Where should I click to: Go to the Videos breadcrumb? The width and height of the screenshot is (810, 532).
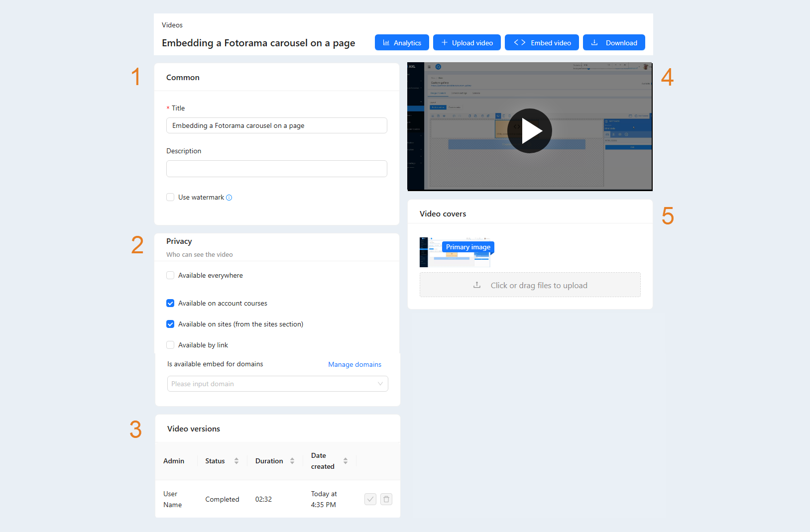click(x=172, y=25)
